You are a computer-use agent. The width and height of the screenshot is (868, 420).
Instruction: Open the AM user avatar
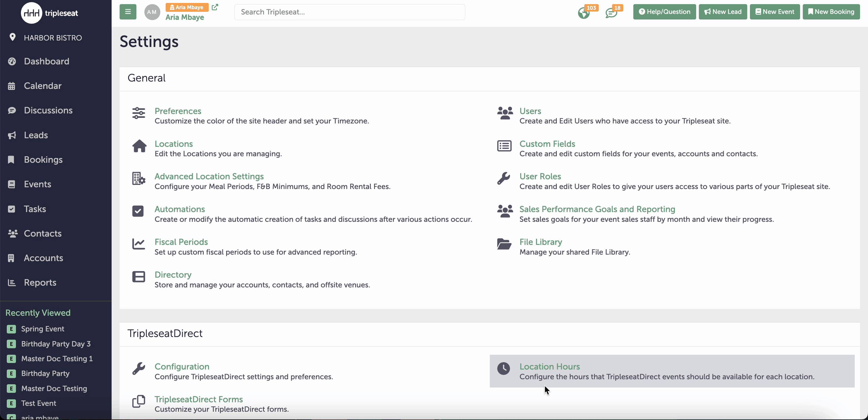click(x=152, y=12)
